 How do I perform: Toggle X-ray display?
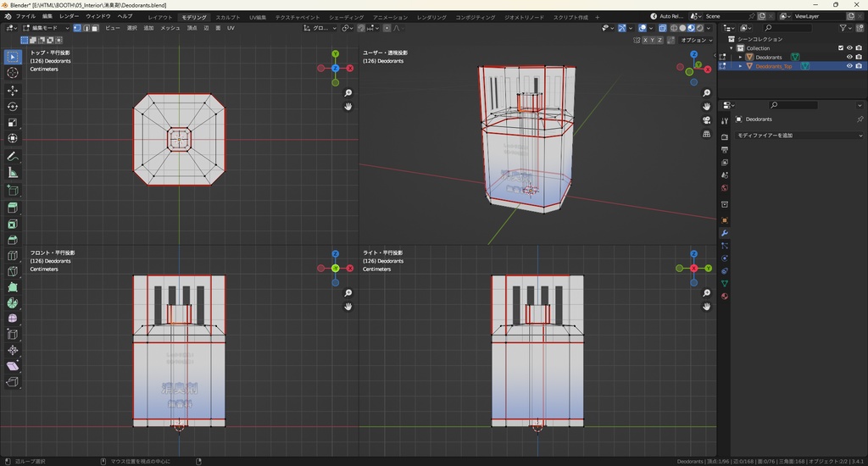tap(662, 28)
